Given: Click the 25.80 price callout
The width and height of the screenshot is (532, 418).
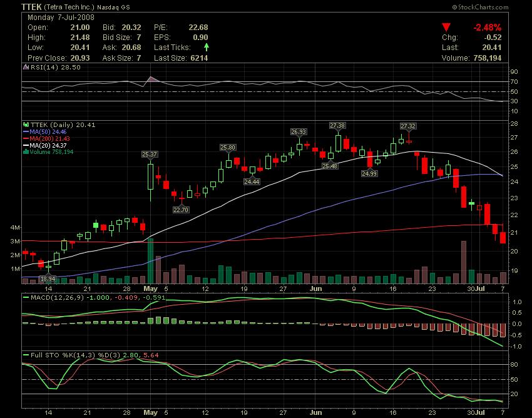Looking at the screenshot, I should (x=228, y=147).
